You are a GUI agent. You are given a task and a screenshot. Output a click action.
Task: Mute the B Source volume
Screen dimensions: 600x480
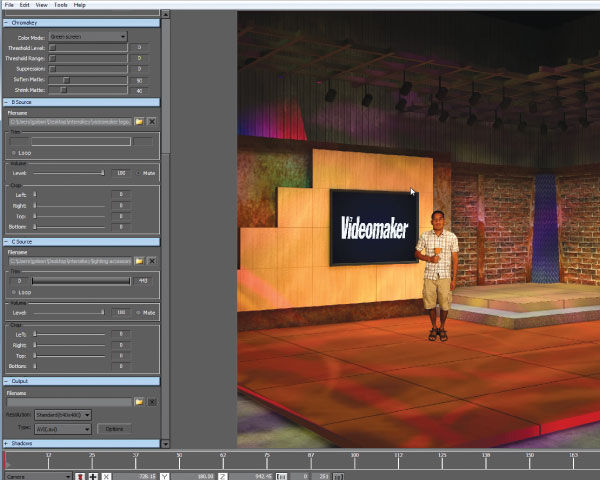point(139,173)
